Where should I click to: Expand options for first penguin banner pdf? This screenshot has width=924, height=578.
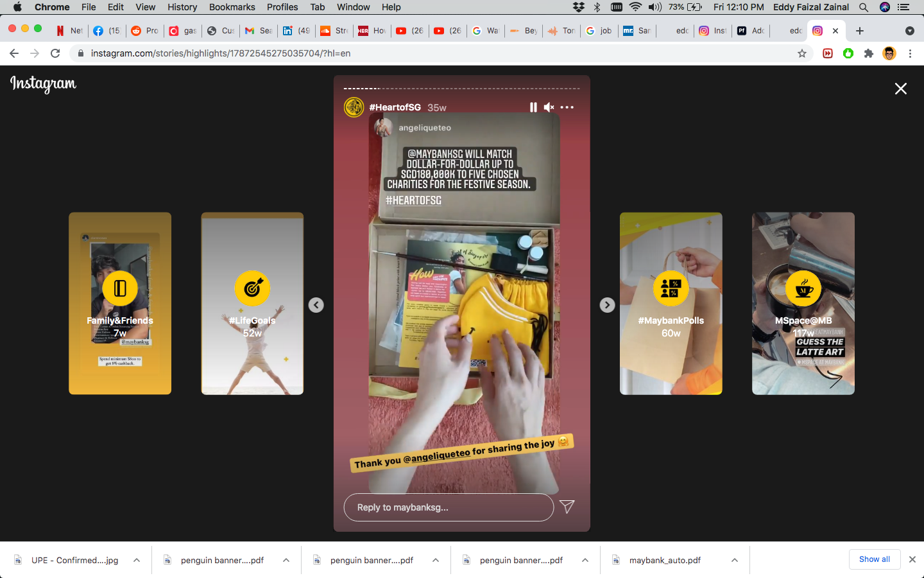286,560
